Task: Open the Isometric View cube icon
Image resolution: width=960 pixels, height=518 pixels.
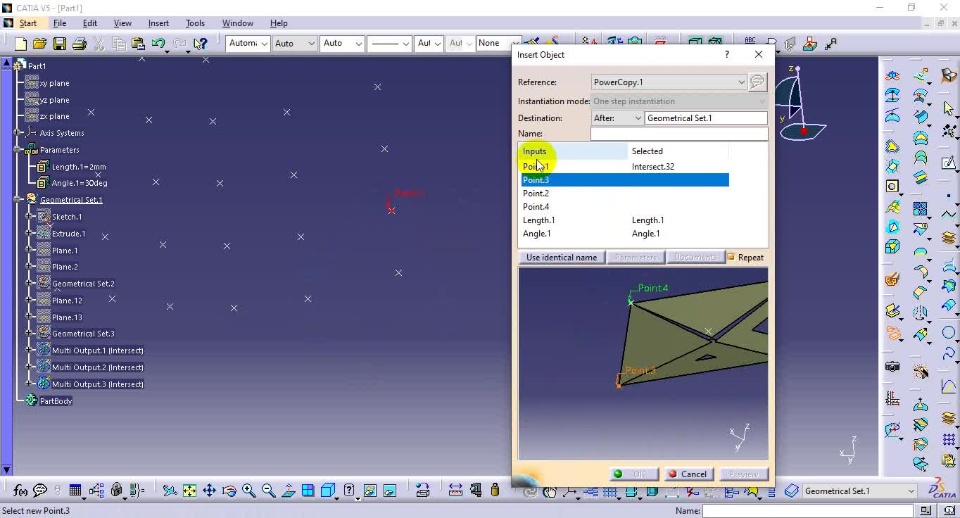Action: pyautogui.click(x=328, y=490)
